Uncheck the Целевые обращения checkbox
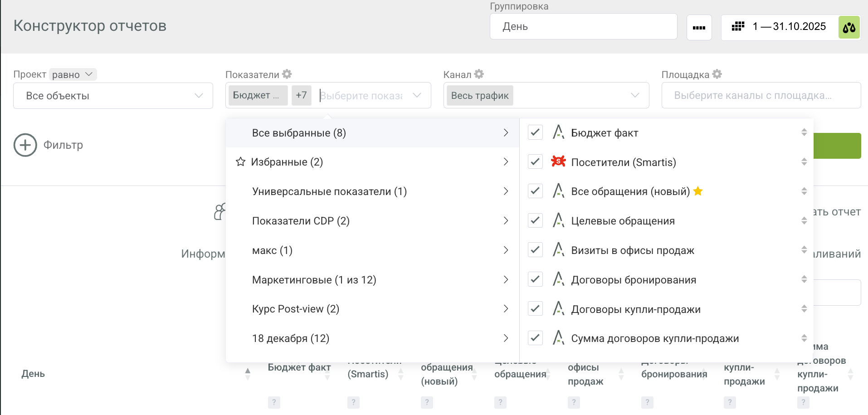The height and width of the screenshot is (415, 868). (536, 220)
